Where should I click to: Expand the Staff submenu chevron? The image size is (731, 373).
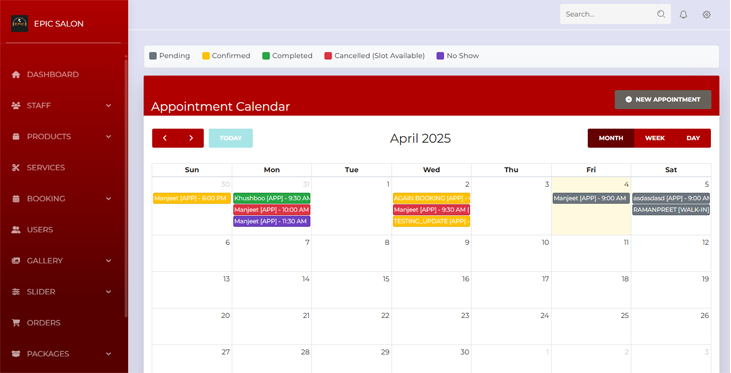click(108, 105)
